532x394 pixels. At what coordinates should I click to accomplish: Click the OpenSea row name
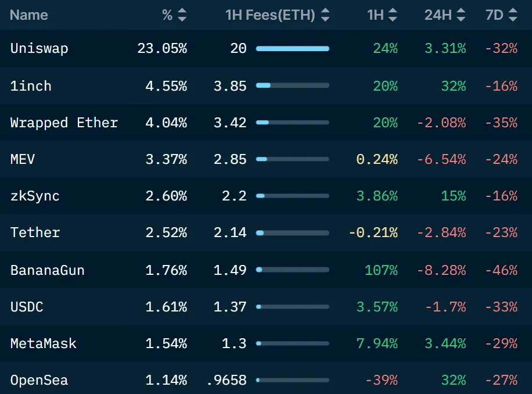39,381
